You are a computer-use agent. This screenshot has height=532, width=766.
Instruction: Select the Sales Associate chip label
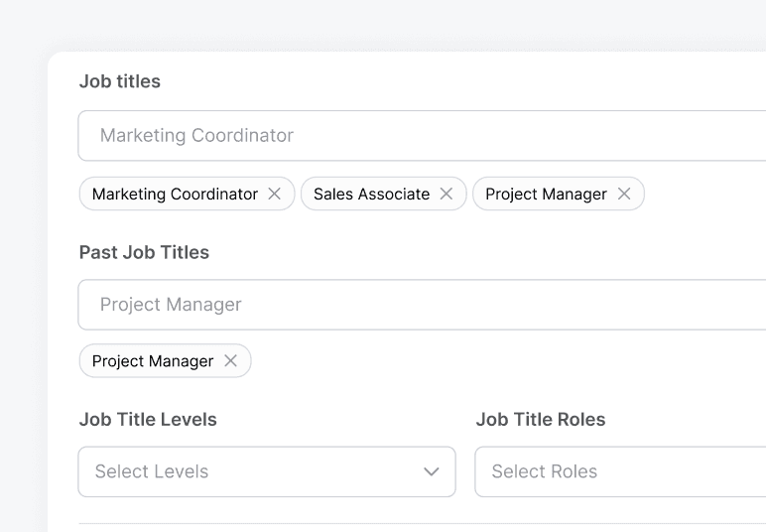click(371, 195)
